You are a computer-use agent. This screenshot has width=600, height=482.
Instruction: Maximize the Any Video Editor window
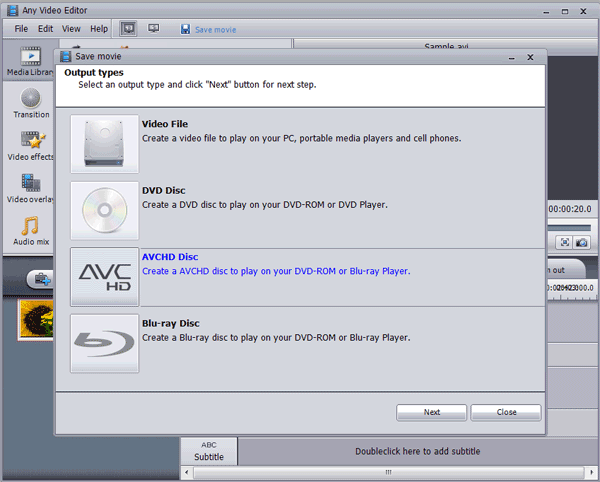tap(565, 11)
